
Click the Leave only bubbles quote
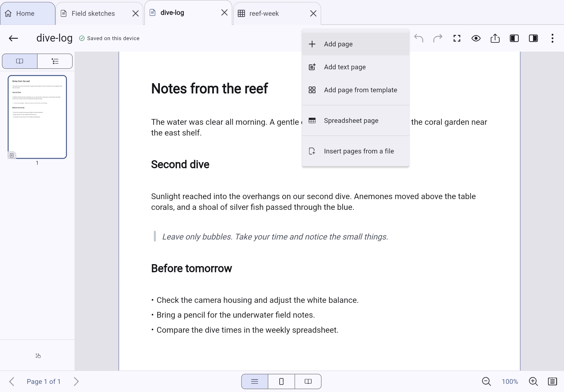(275, 237)
